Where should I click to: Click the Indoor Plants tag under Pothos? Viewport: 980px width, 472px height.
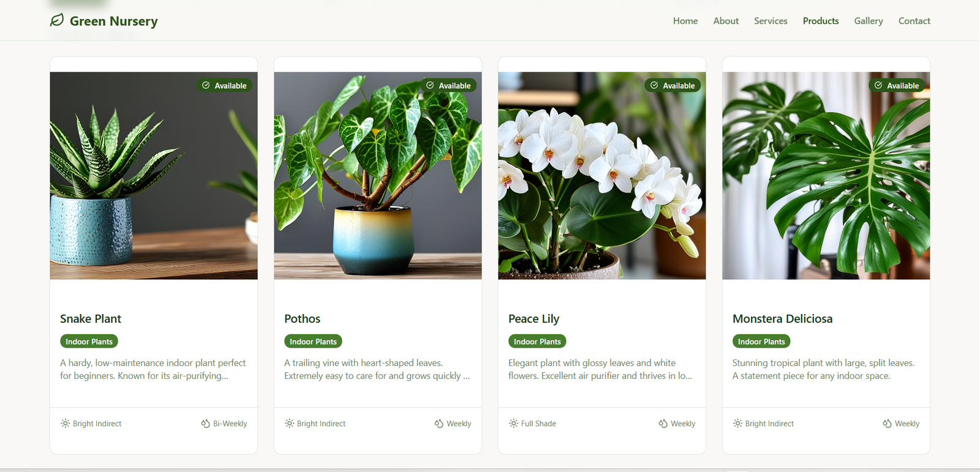click(313, 341)
